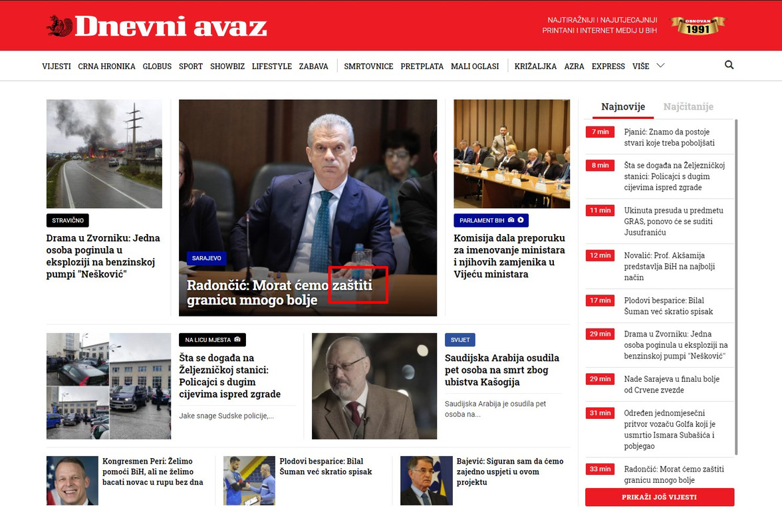The image size is (782, 532).
Task: Click the Prikaži još vijesti button
Action: [x=660, y=497]
